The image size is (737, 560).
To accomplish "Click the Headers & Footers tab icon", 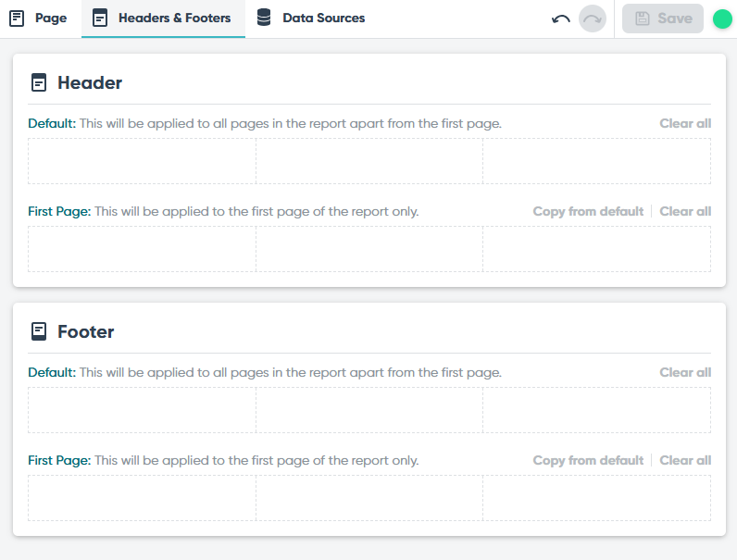I will pyautogui.click(x=100, y=18).
